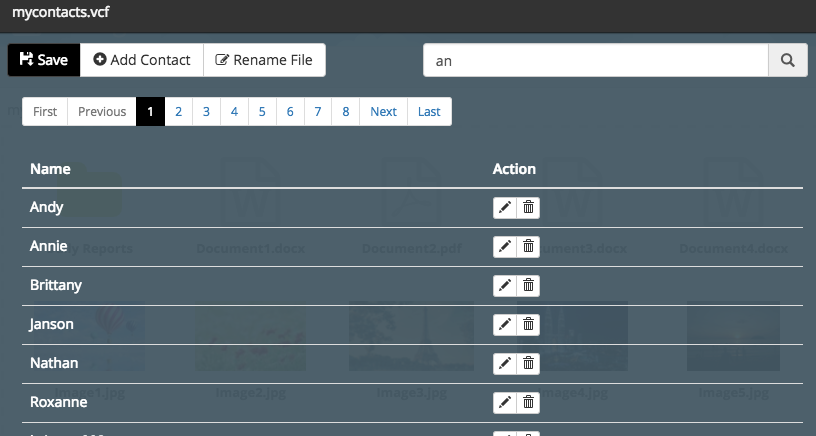Open editor for contact Janson

point(505,325)
